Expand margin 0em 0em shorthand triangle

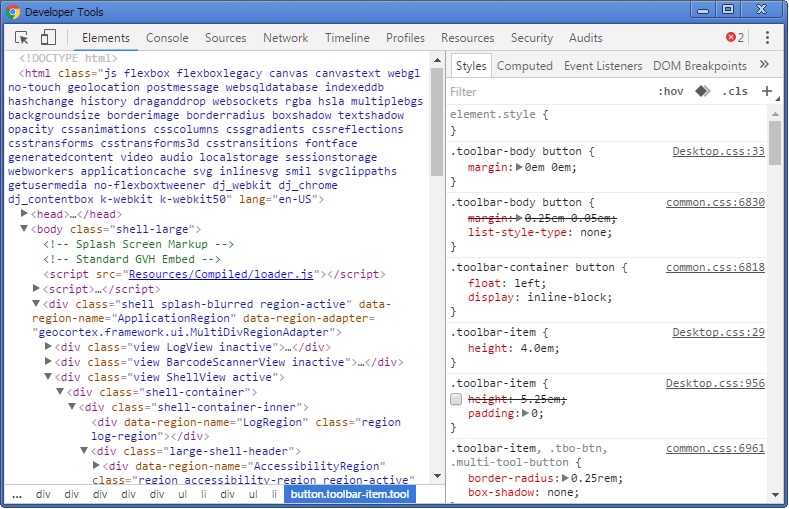pos(519,167)
